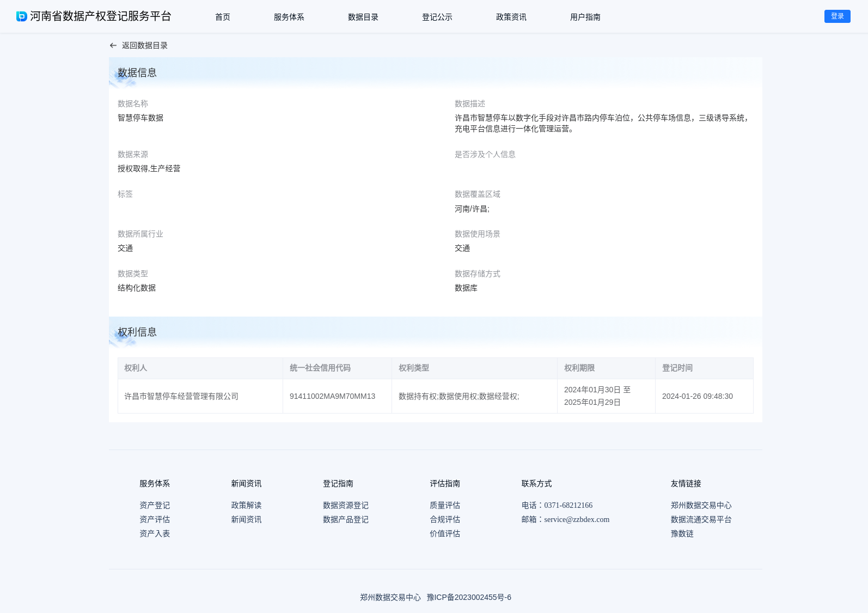This screenshot has height=613, width=868.
Task: Open the footer 数据产品登记 link
Action: [346, 520]
